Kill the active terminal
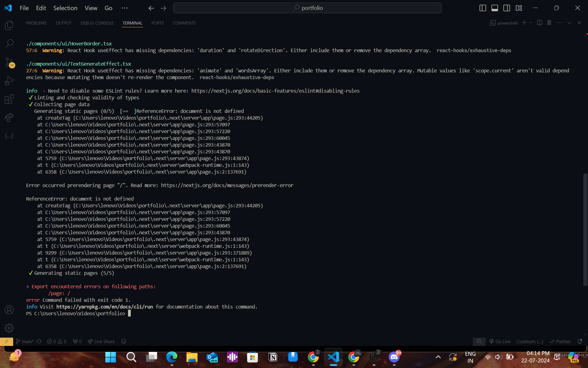Viewport: 588px width, 368px height. coord(549,23)
